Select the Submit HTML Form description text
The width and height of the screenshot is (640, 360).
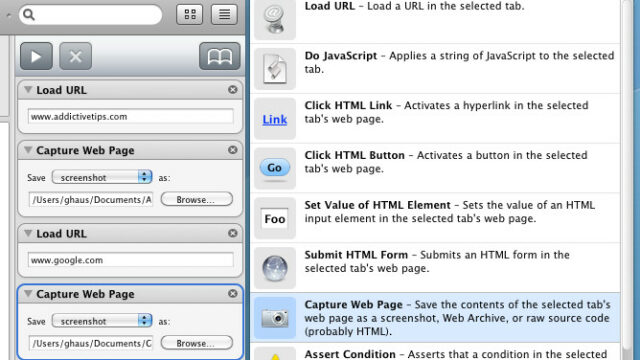point(437,261)
